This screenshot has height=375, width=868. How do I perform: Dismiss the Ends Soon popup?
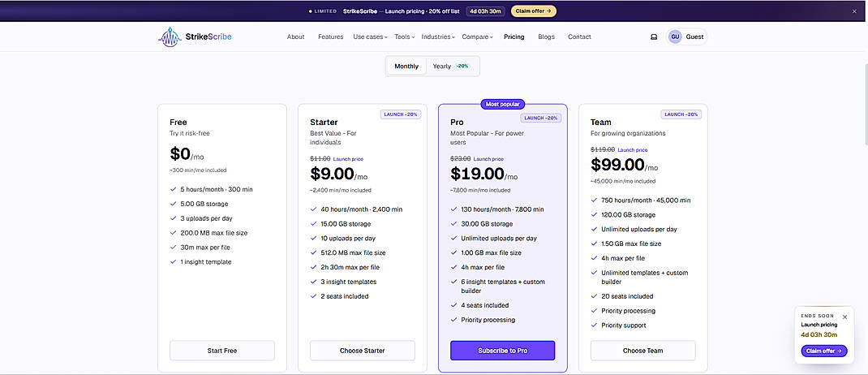click(x=844, y=317)
